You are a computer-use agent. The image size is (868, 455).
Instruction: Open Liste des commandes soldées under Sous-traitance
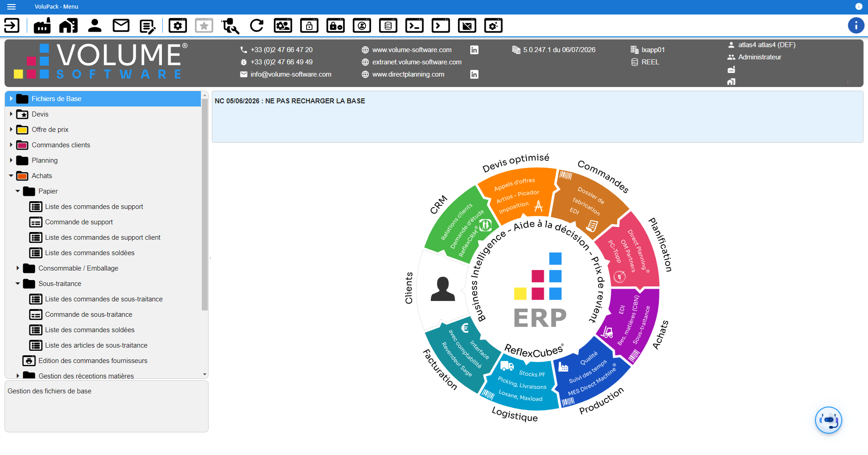coord(90,330)
